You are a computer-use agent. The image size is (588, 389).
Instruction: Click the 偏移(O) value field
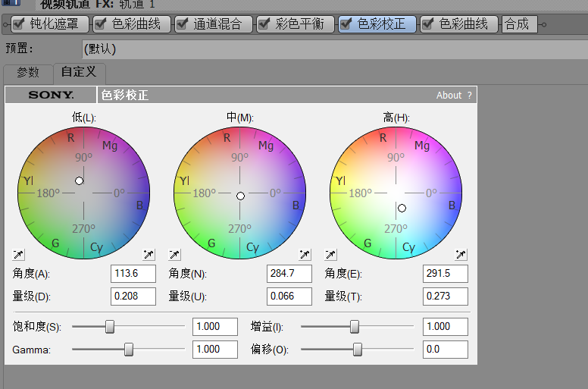[445, 350]
